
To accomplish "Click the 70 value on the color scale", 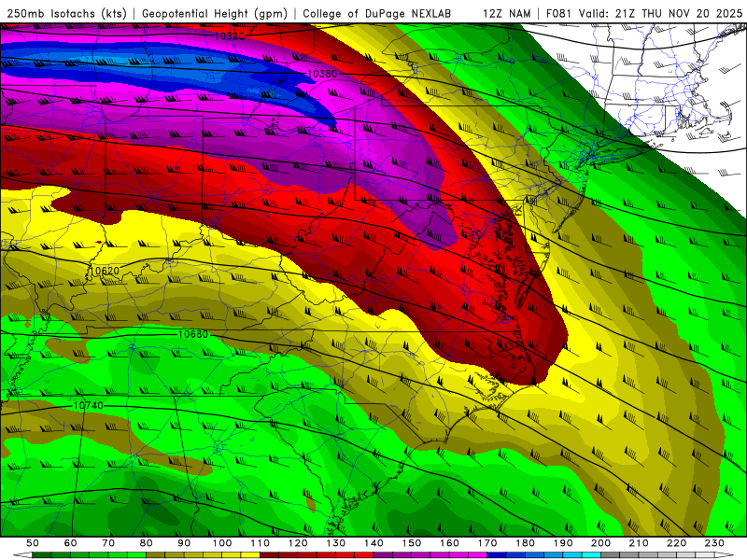I will coord(108,543).
